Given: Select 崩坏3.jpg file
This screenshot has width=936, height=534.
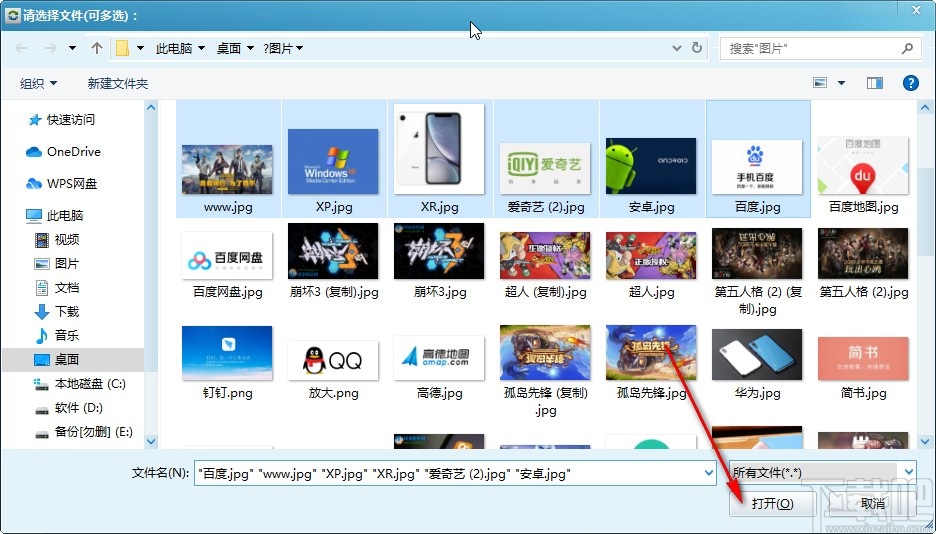Looking at the screenshot, I should click(439, 261).
